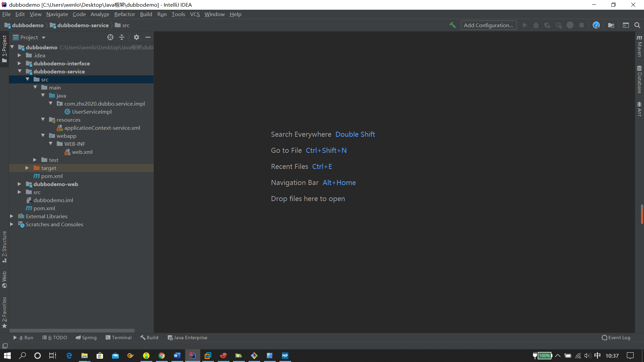Open the Terminal tool tab

119,338
